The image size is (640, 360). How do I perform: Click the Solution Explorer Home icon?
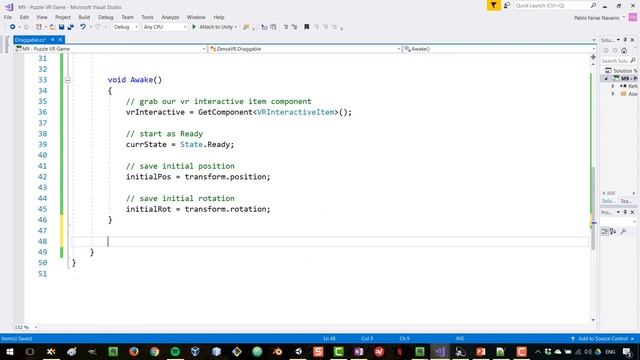tap(624, 51)
